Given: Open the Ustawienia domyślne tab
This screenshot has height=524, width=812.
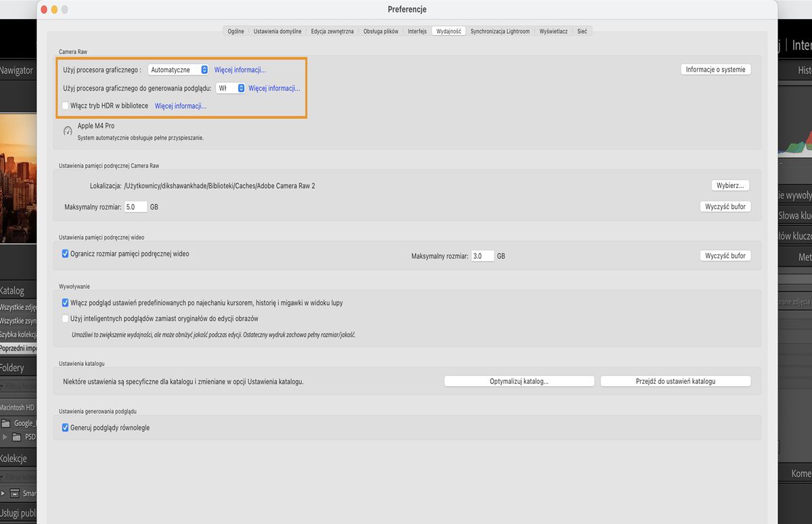Looking at the screenshot, I should point(277,31).
